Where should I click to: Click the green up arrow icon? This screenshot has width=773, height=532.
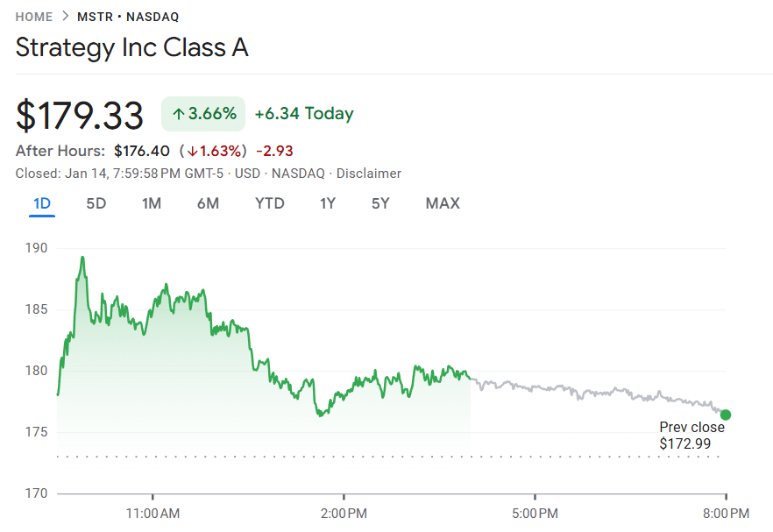click(178, 114)
